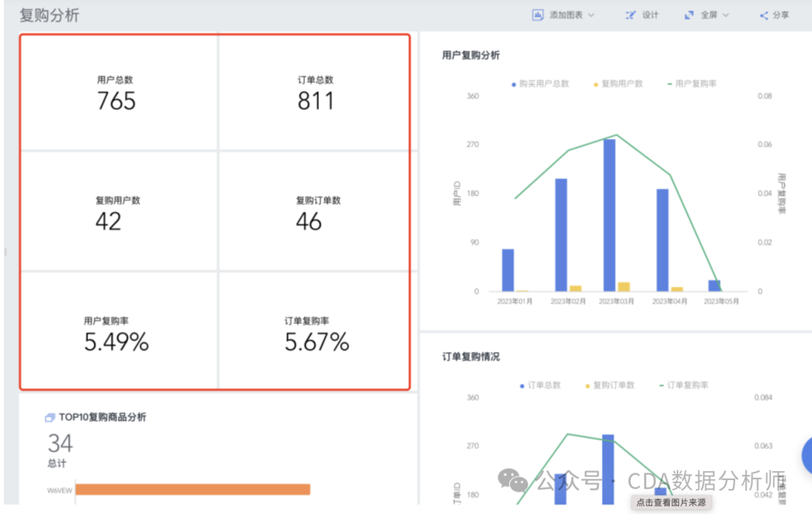Click the 订单复购情况 chart title
This screenshot has width=812, height=514.
[x=471, y=357]
